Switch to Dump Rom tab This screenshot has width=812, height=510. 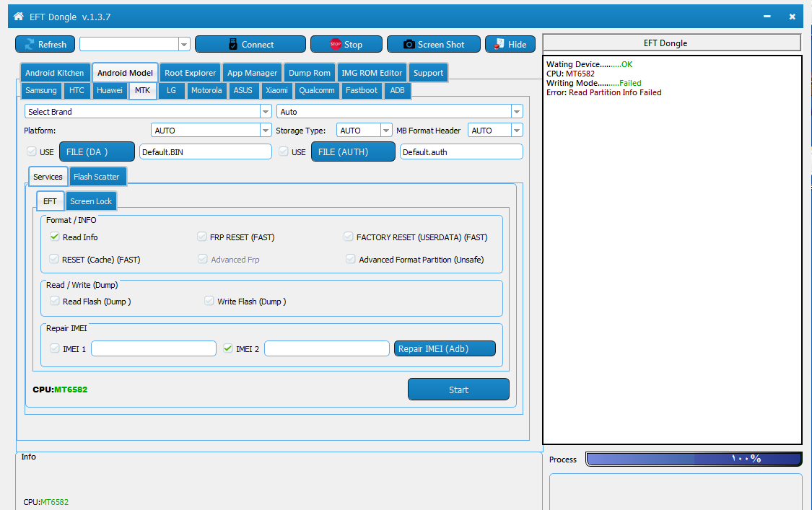pyautogui.click(x=310, y=73)
